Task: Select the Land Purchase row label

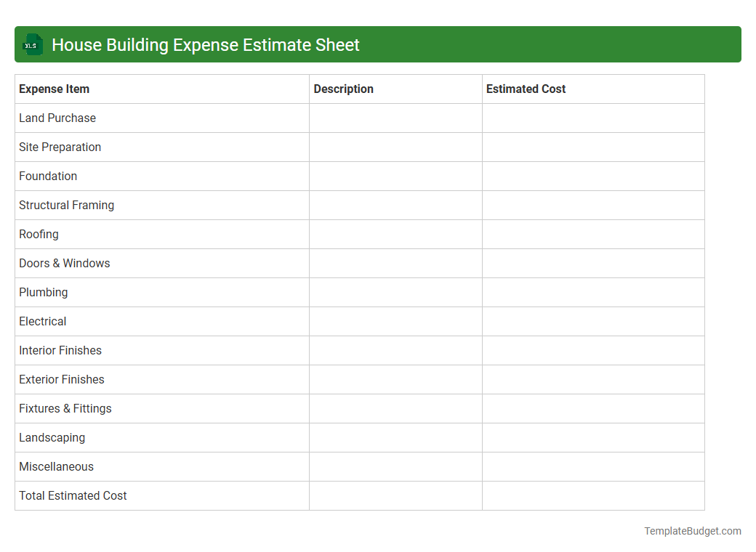Action: click(57, 118)
